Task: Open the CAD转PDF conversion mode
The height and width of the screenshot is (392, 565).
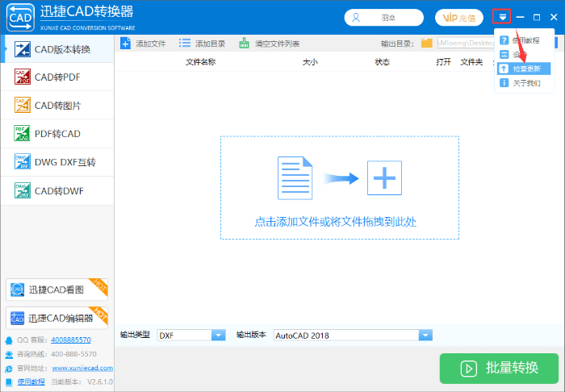Action: tap(57, 77)
